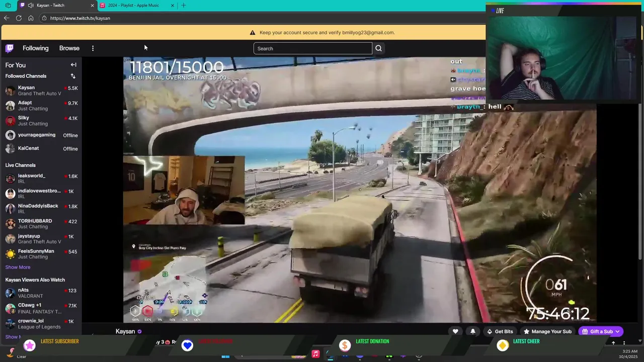Screen dimensions: 644x362
Task: Open indialovewestbro... live channel
Action: pyautogui.click(x=41, y=194)
